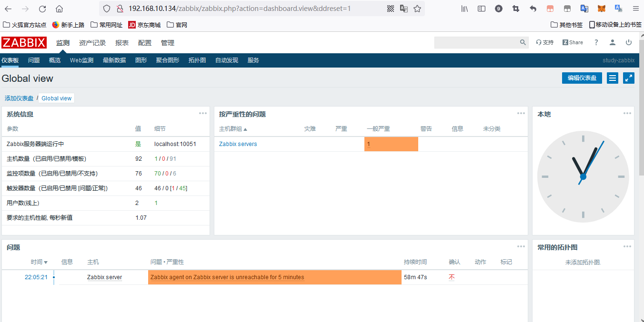Click the letter-A link translation extension icon
This screenshot has height=322, width=644.
point(619,9)
